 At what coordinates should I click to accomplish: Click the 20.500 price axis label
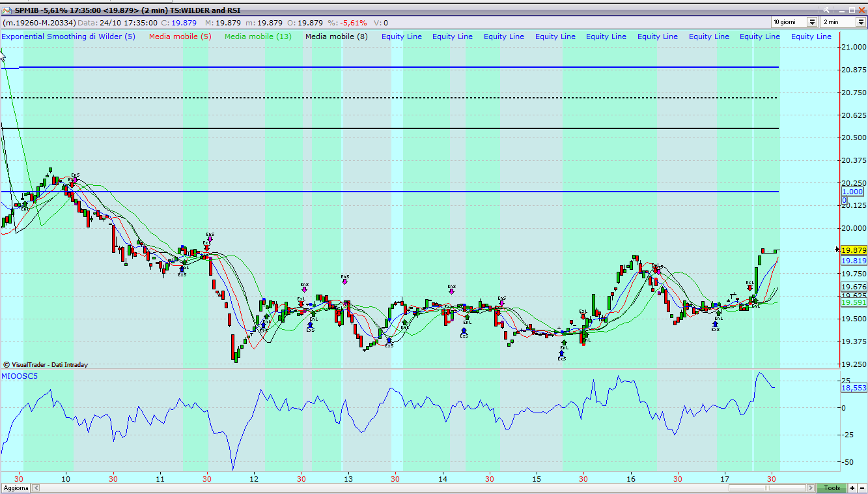click(854, 138)
